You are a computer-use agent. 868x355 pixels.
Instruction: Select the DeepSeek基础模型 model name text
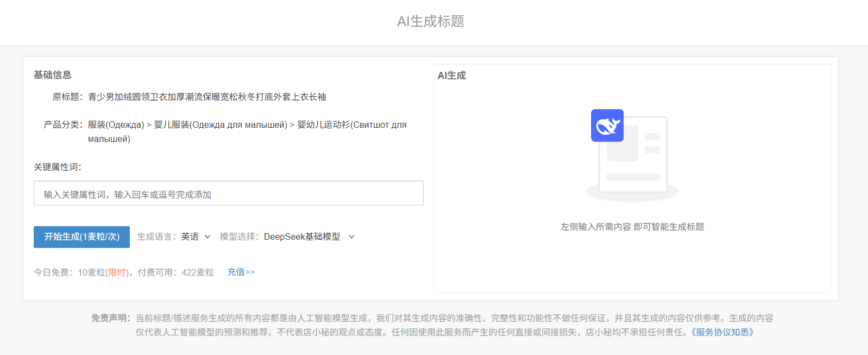(x=302, y=236)
